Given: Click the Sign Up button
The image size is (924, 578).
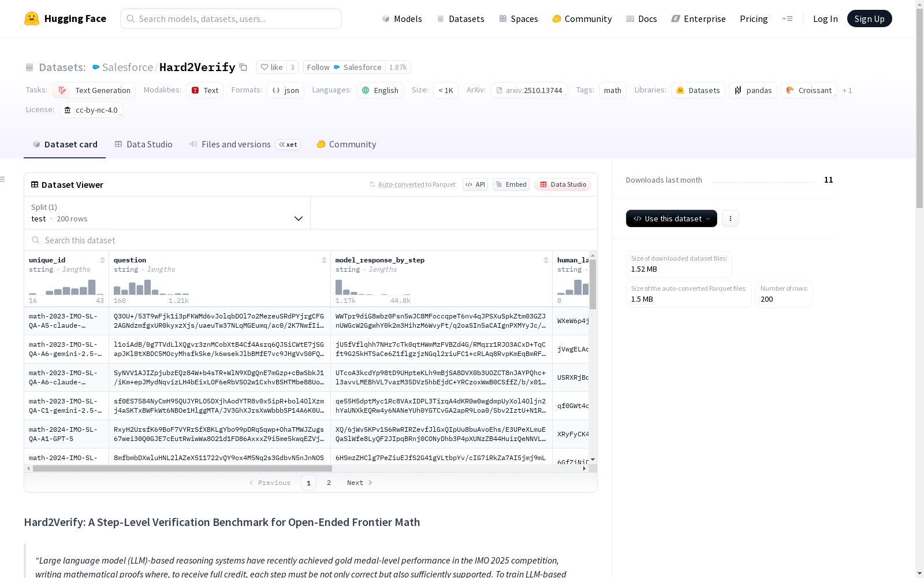Looking at the screenshot, I should [x=870, y=18].
